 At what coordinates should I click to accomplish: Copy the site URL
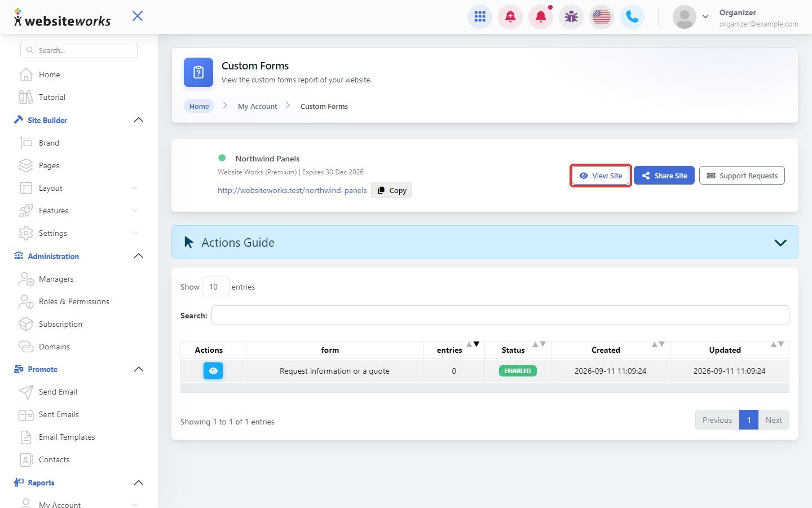[x=391, y=190]
